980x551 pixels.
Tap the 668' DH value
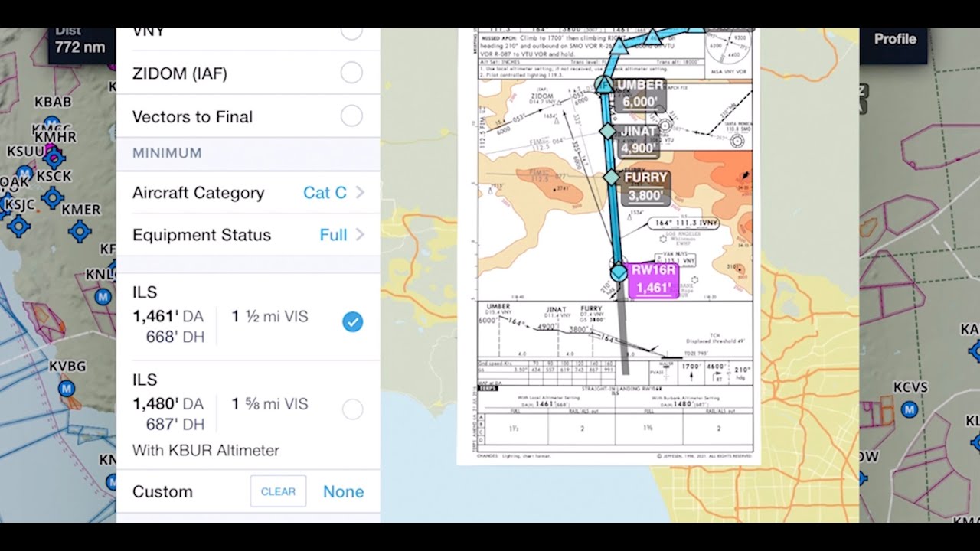click(x=175, y=337)
